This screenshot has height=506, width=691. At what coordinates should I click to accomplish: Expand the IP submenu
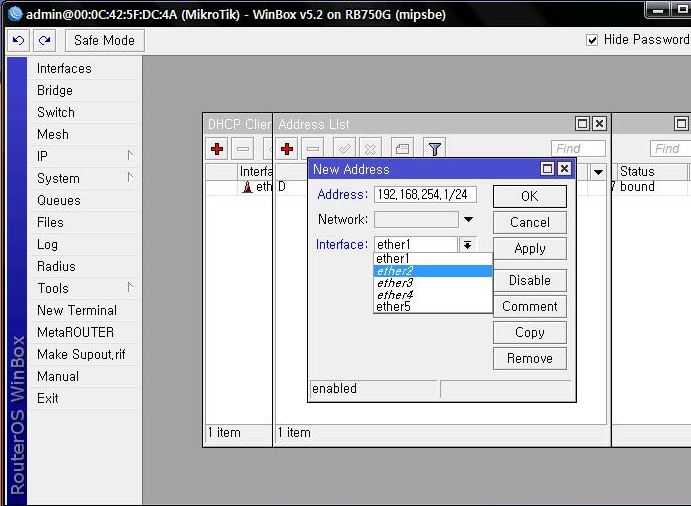84,156
